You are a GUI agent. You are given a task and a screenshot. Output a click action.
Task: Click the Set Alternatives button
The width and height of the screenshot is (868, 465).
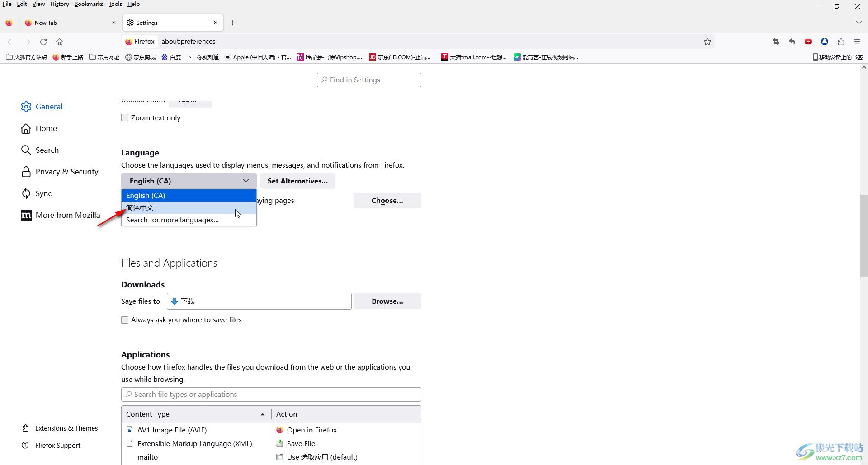(297, 181)
